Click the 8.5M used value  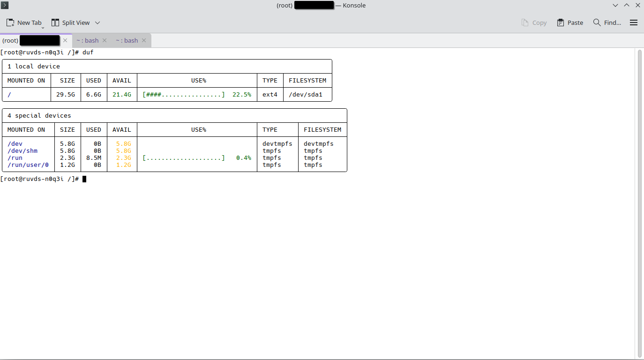click(x=94, y=158)
